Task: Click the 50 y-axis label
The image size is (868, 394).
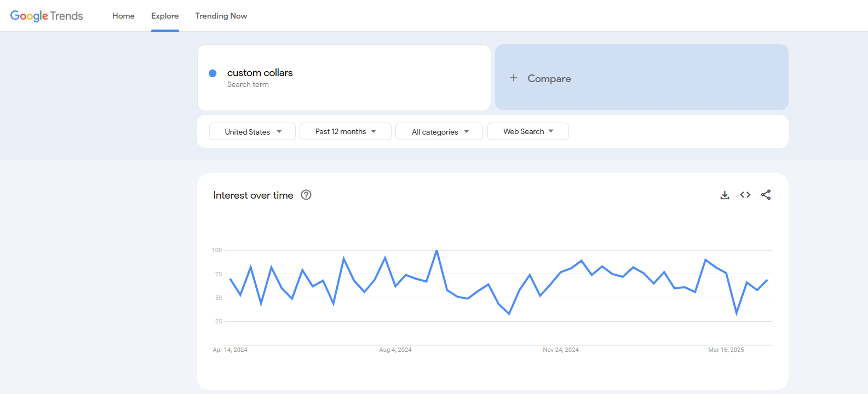Action: tap(219, 298)
